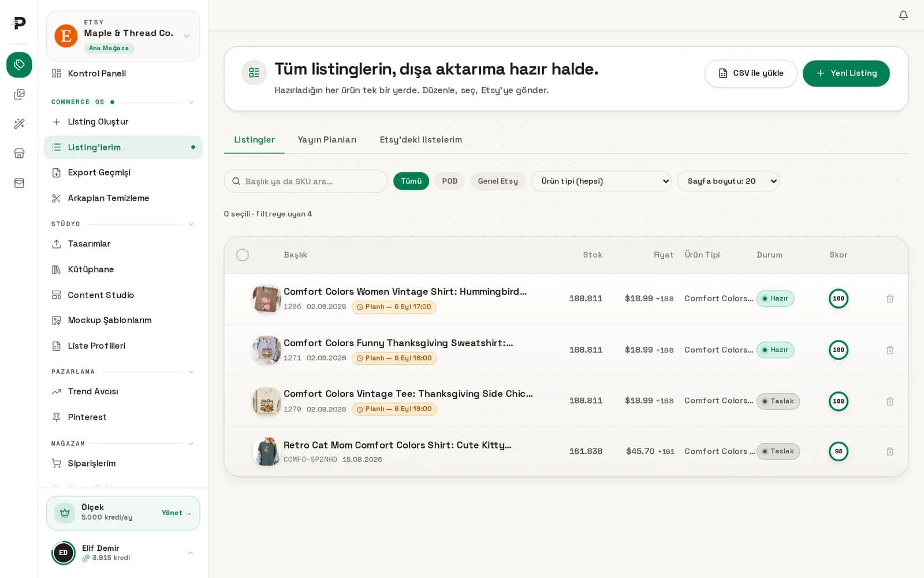This screenshot has width=924, height=578.
Task: Open Trend Avcısı in sidebar
Action: (x=123, y=391)
